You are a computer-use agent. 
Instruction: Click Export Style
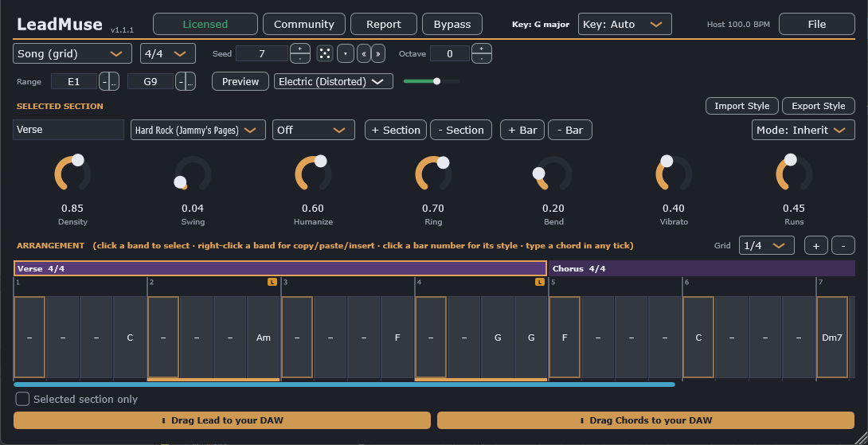(818, 106)
